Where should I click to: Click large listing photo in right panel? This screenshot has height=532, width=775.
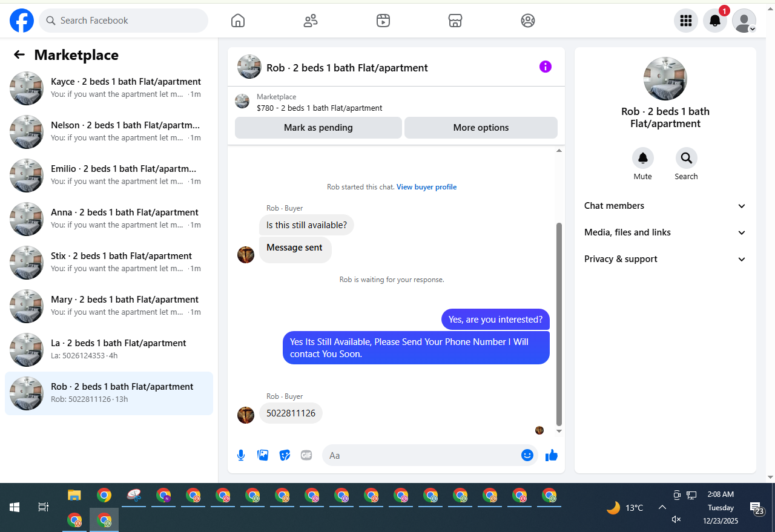tap(665, 79)
